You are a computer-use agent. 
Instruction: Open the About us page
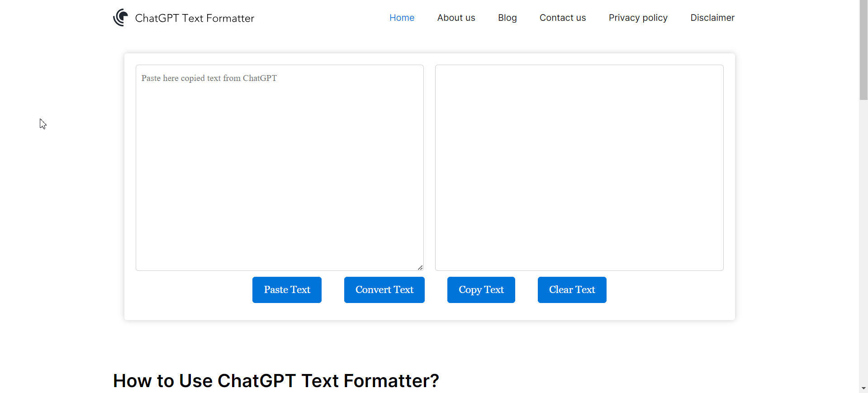point(456,18)
